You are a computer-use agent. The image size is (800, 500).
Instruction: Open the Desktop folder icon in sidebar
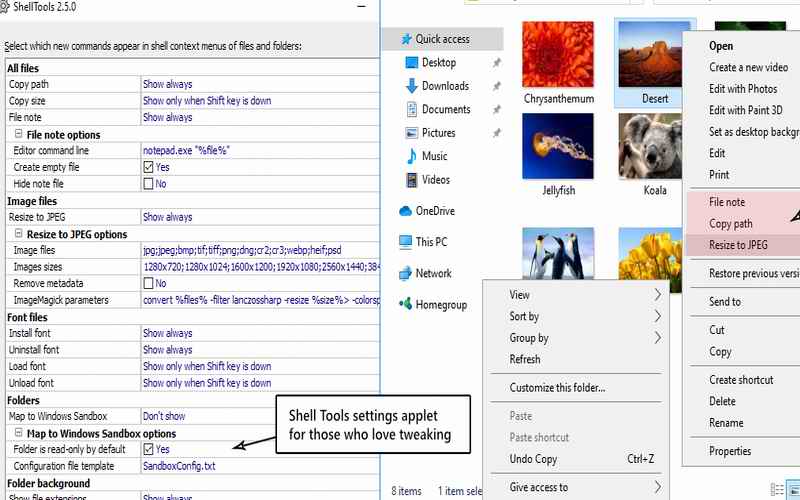(x=411, y=63)
